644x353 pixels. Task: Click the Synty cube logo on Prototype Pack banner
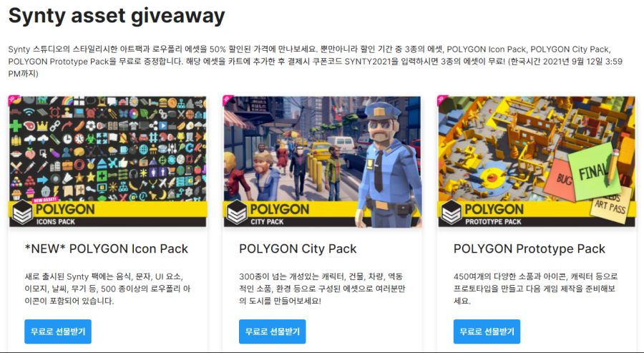(452, 213)
